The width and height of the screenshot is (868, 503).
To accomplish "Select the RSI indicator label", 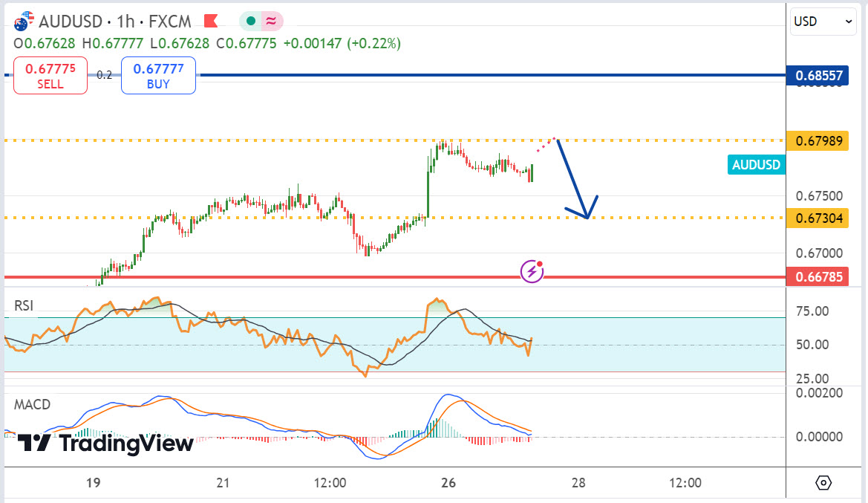I will (22, 305).
